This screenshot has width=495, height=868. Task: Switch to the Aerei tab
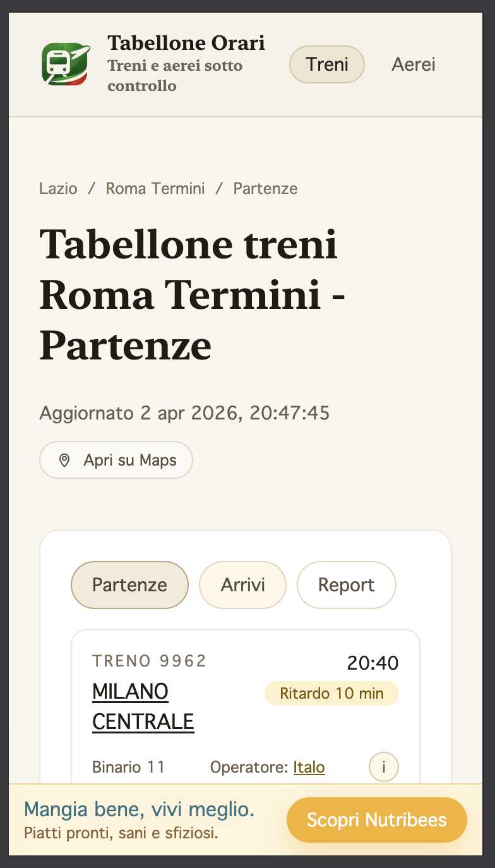pyautogui.click(x=414, y=64)
